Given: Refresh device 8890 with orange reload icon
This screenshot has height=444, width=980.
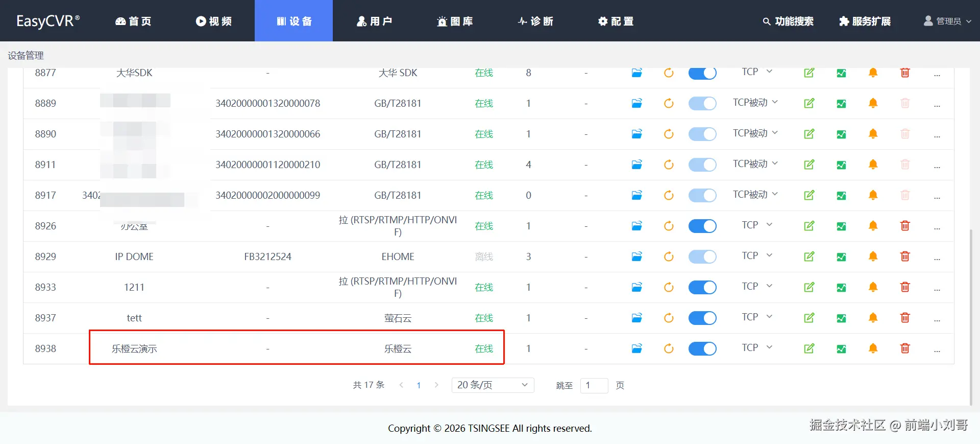Looking at the screenshot, I should pyautogui.click(x=669, y=134).
